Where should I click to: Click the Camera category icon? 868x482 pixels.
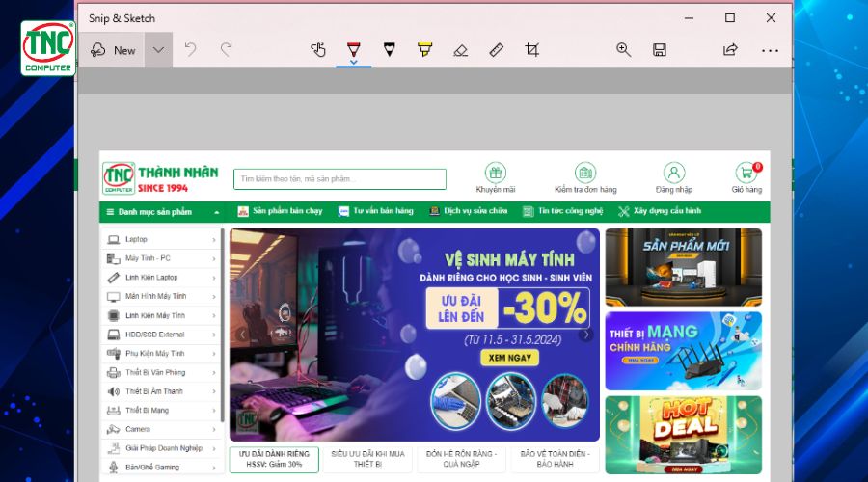point(114,429)
